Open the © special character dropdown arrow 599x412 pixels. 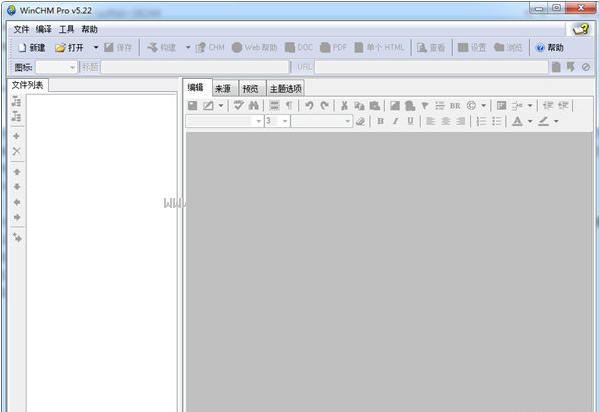[x=483, y=106]
